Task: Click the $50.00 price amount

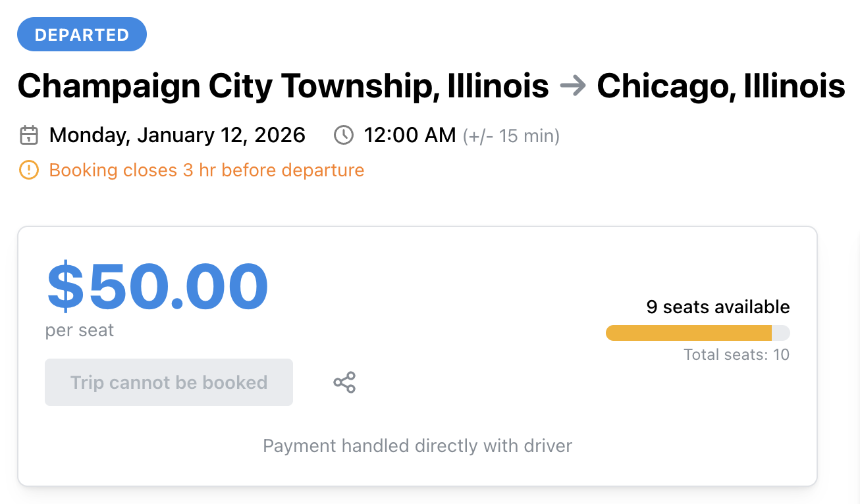Action: (157, 287)
